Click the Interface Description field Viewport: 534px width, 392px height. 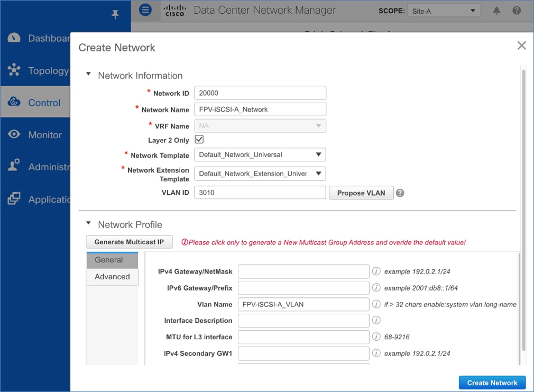click(x=303, y=321)
